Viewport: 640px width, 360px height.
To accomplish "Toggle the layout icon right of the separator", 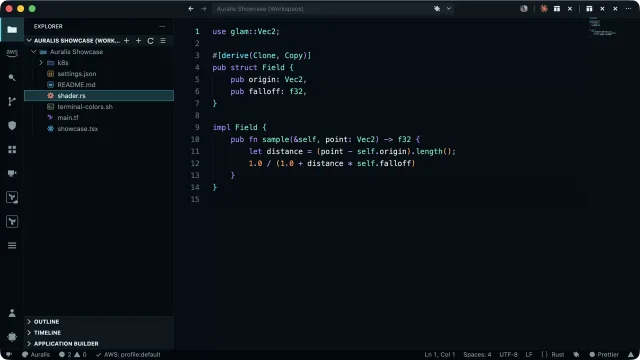I will click(x=589, y=9).
